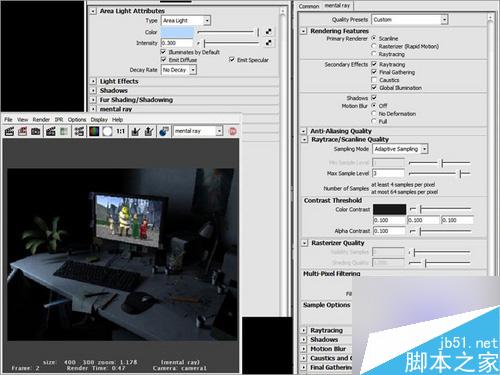Image resolution: width=500 pixels, height=375 pixels.
Task: Display the alpha channel with white circle icon
Action: tap(107, 131)
